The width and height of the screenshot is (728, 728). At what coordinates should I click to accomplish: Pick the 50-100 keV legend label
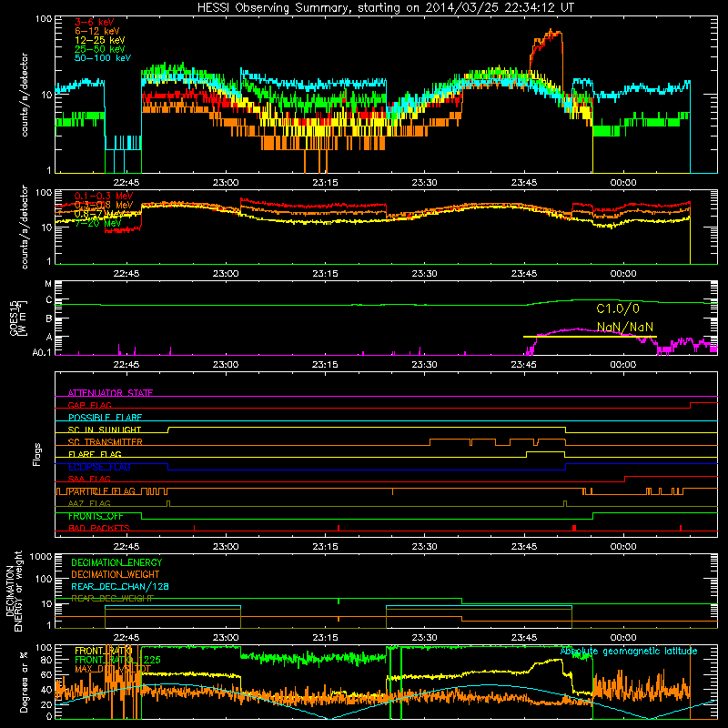[x=103, y=58]
